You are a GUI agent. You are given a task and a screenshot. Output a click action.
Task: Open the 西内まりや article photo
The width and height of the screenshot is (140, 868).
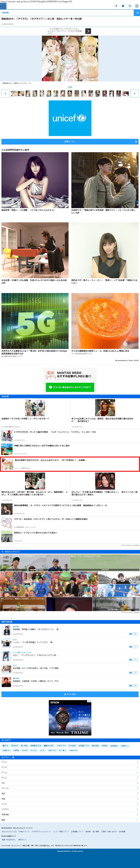tap(105, 250)
